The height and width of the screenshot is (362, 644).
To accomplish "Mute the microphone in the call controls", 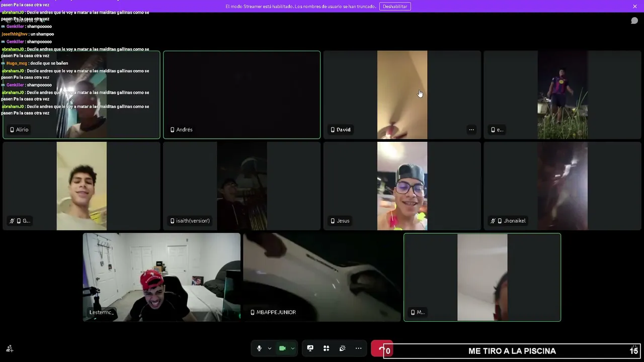I will click(x=259, y=348).
